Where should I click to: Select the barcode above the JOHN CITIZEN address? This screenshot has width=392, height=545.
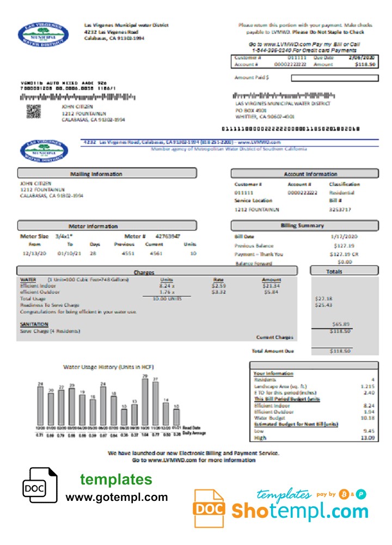click(78, 97)
